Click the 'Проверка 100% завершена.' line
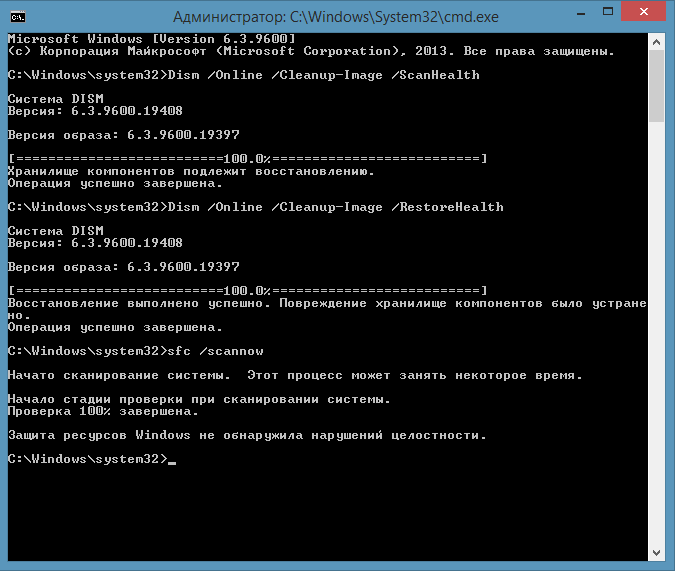Image resolution: width=675 pixels, height=571 pixels. 103,412
